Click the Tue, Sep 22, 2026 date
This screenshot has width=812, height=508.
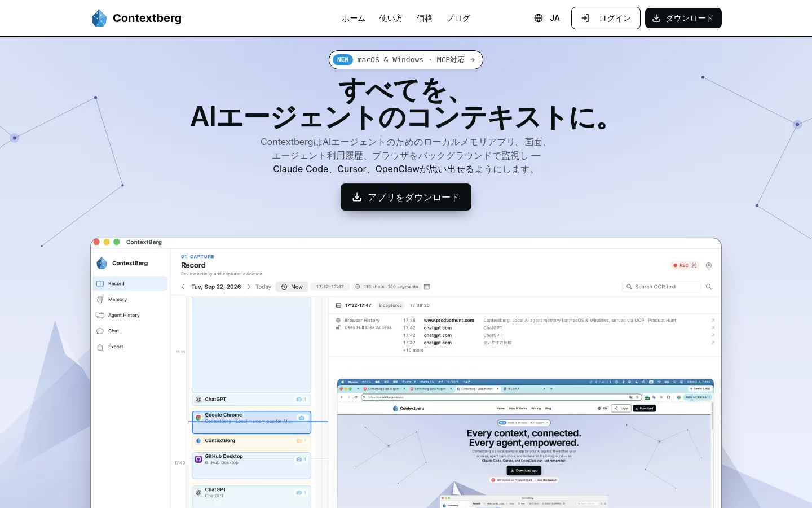click(x=216, y=287)
